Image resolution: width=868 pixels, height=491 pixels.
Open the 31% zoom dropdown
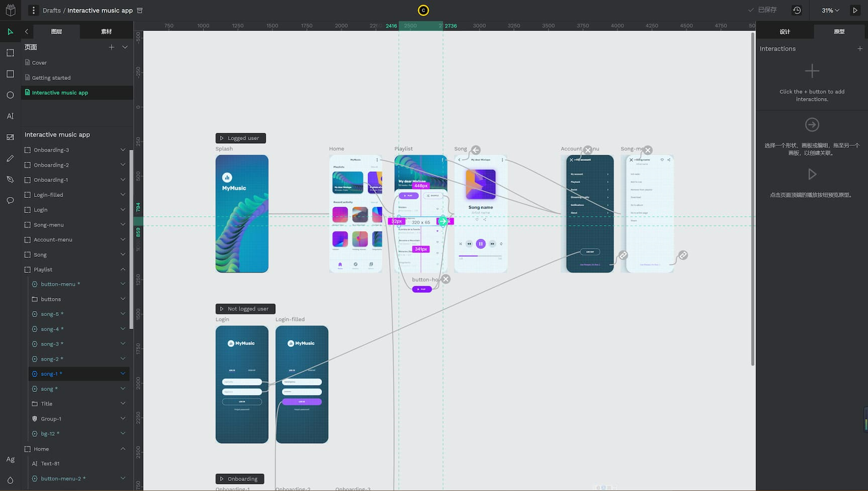[830, 10]
